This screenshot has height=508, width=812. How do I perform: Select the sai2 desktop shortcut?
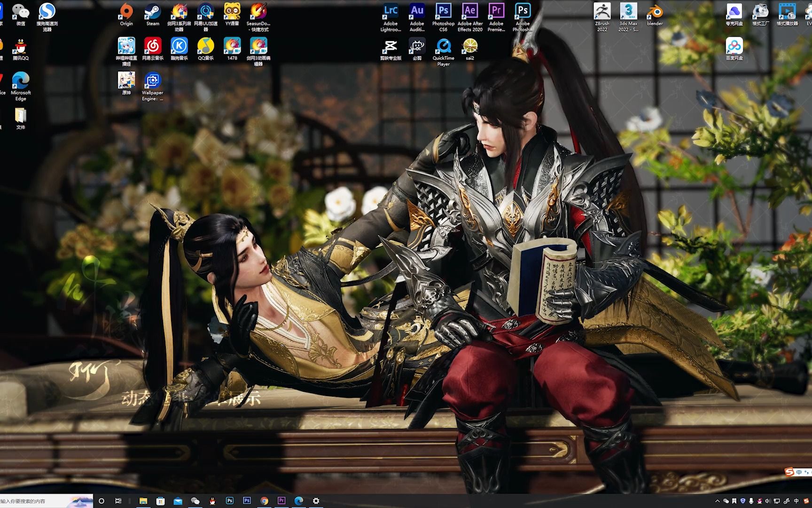pos(470,49)
